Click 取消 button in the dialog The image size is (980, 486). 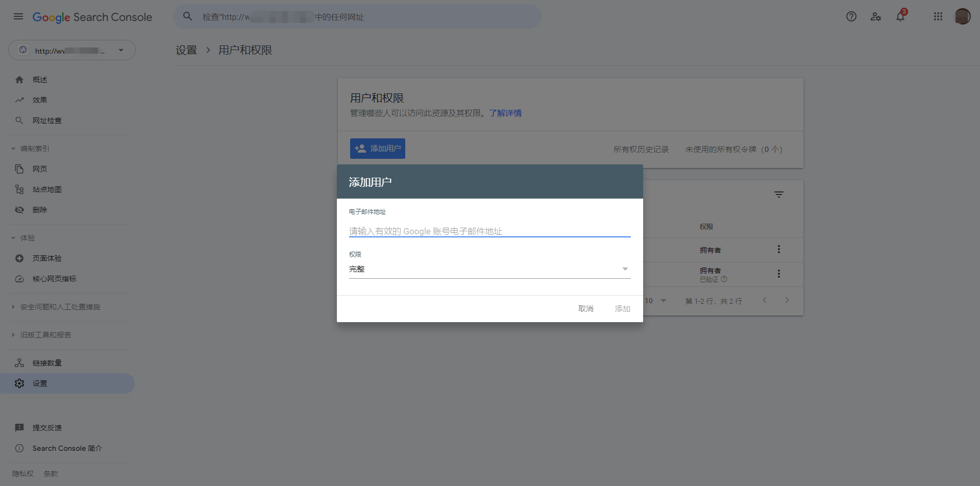(x=585, y=309)
